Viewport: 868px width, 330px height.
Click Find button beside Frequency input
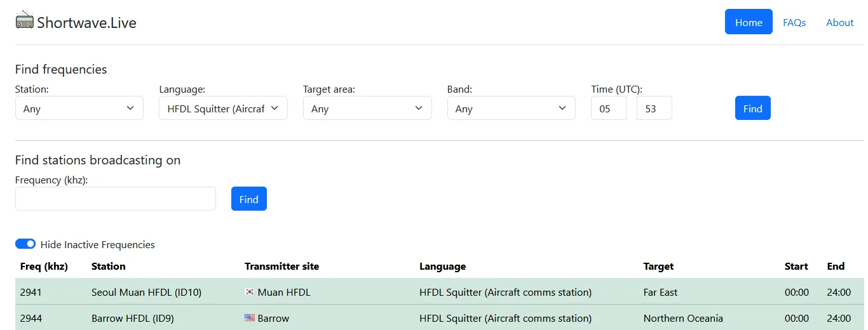click(x=249, y=199)
